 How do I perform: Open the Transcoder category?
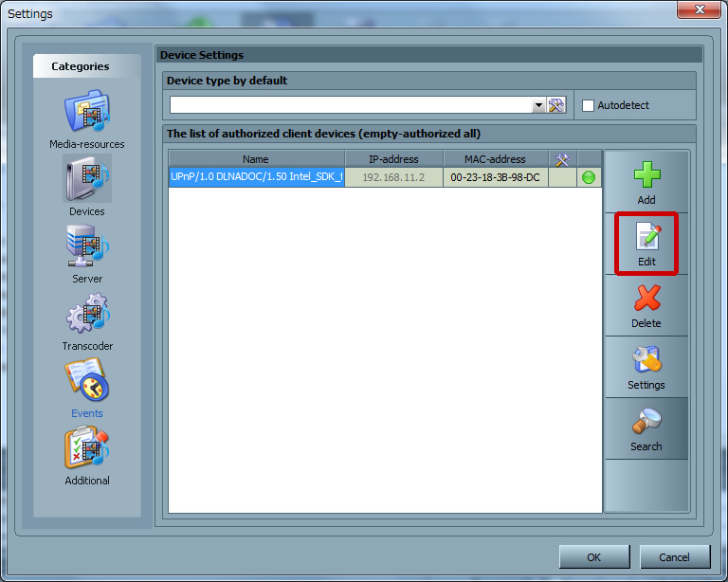coord(87,321)
